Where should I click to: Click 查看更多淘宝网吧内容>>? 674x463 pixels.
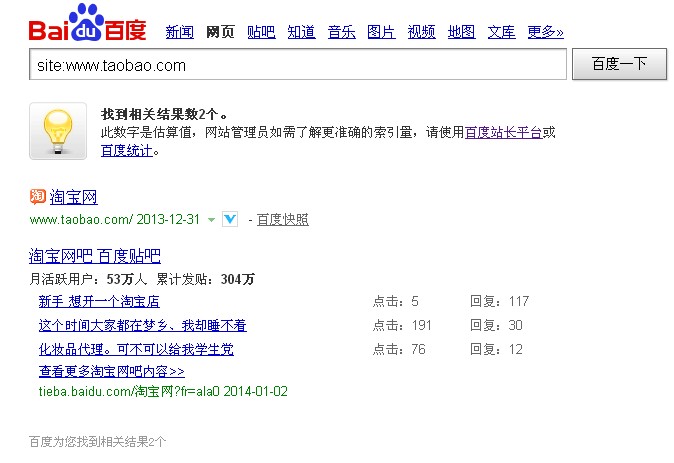tap(112, 371)
